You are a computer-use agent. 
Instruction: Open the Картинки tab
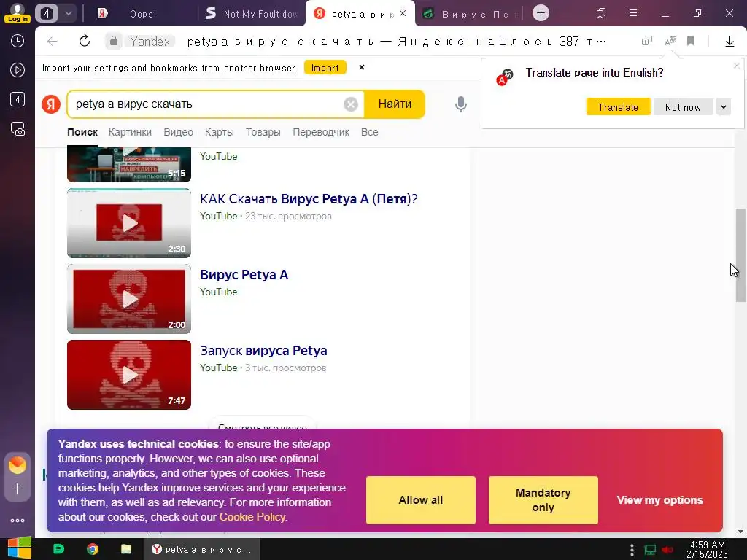[x=130, y=133]
